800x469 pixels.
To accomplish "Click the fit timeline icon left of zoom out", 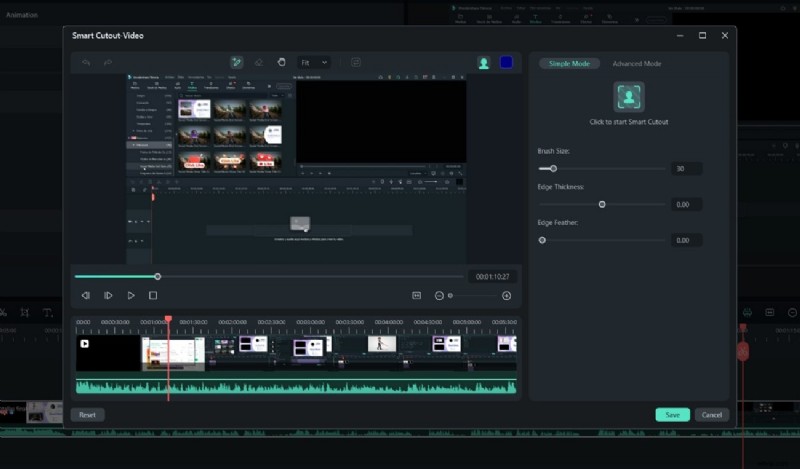I will pos(417,295).
